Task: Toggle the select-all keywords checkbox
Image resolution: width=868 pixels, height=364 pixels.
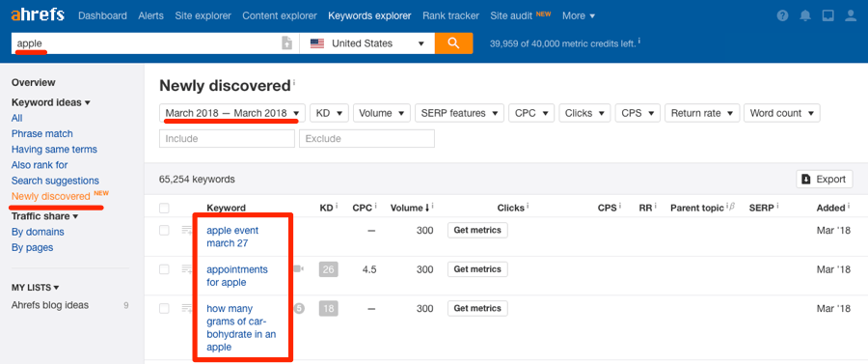Action: [x=164, y=209]
